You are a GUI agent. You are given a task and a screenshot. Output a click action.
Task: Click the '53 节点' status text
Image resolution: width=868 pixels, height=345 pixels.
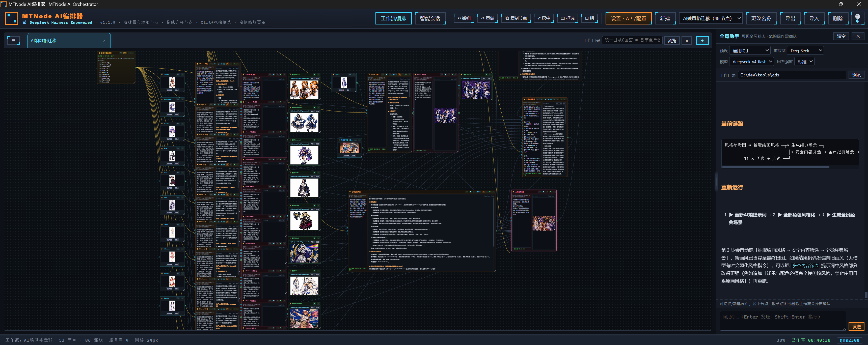67,340
